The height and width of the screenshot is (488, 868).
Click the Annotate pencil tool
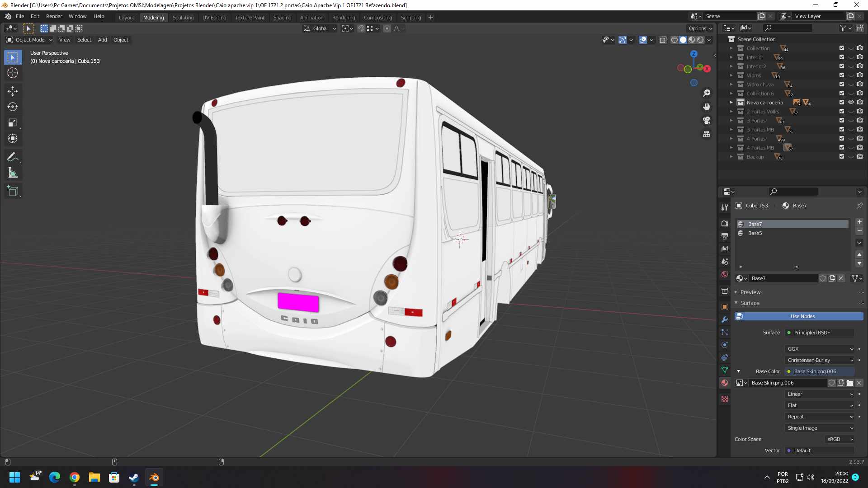(13, 157)
